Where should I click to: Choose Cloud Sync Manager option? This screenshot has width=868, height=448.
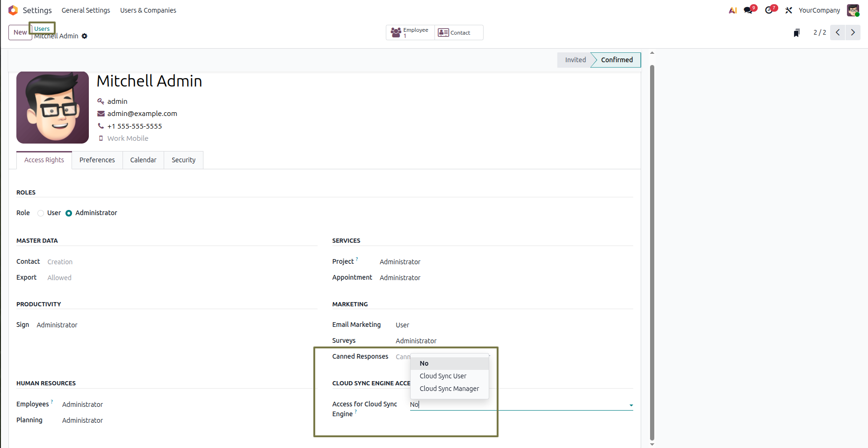pos(449,389)
